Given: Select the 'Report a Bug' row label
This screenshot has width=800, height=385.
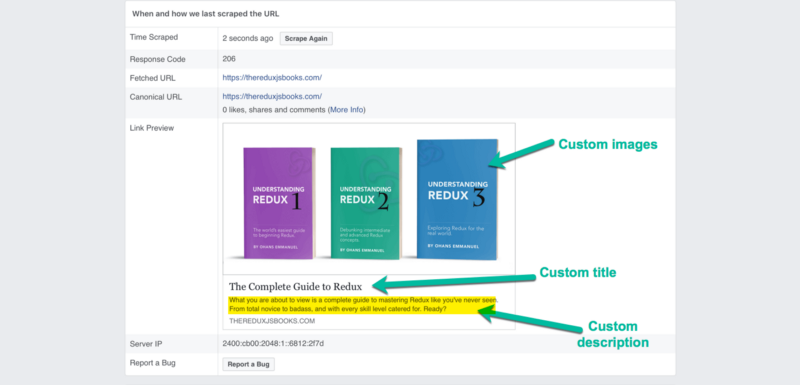Looking at the screenshot, I should [153, 363].
